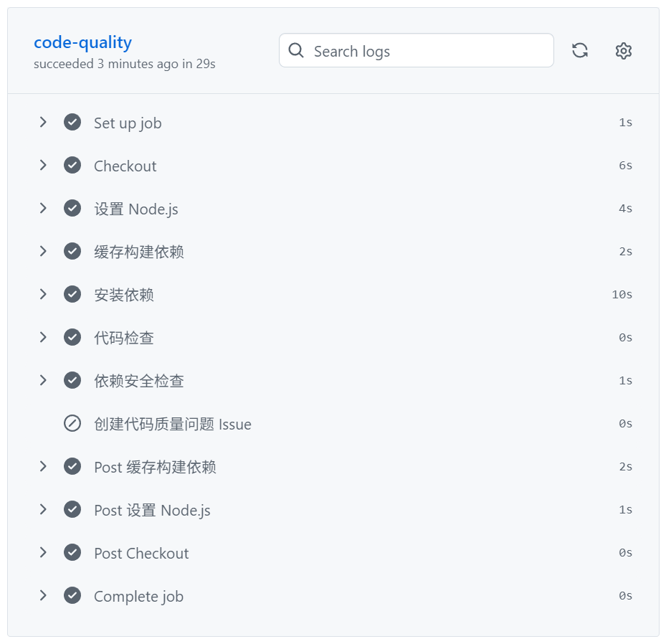Expand the 缓存构建依赖 step
Viewport: 666px width, 644px height.
43,251
